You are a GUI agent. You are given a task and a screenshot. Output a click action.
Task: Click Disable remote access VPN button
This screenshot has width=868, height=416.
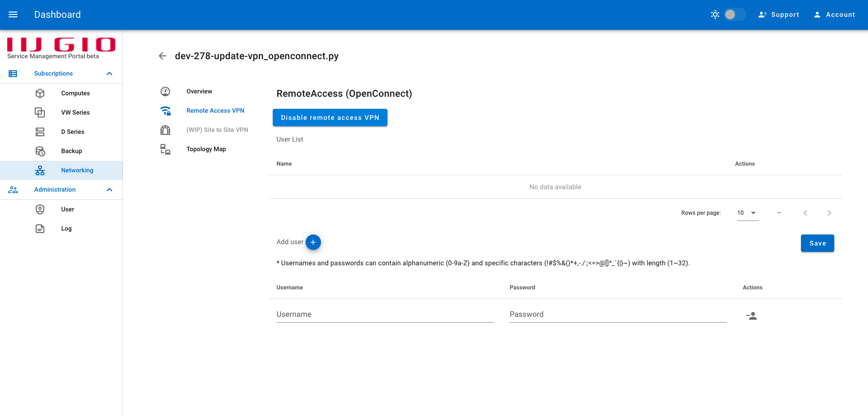(330, 117)
